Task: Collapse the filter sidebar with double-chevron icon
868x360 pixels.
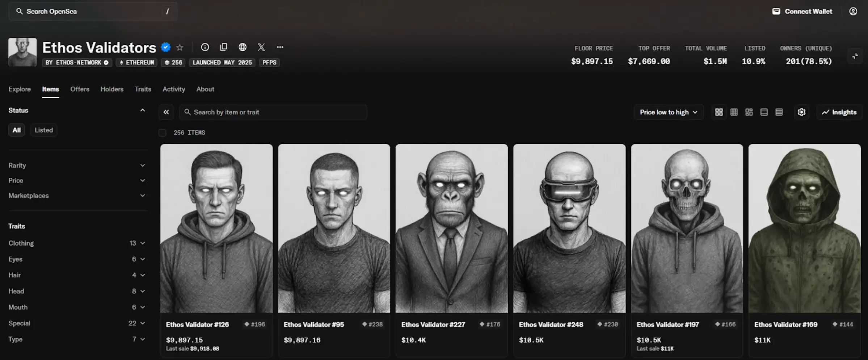Action: (x=166, y=112)
